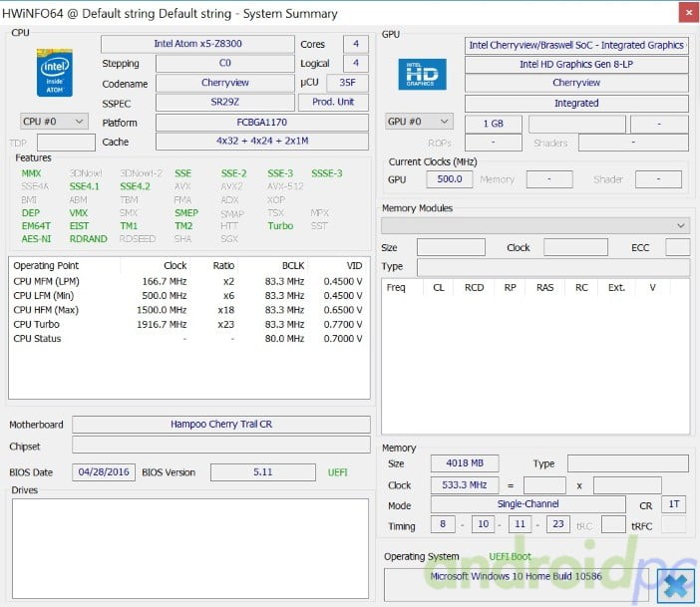Click the CPU MFM (LPM) operating point row

click(x=188, y=282)
